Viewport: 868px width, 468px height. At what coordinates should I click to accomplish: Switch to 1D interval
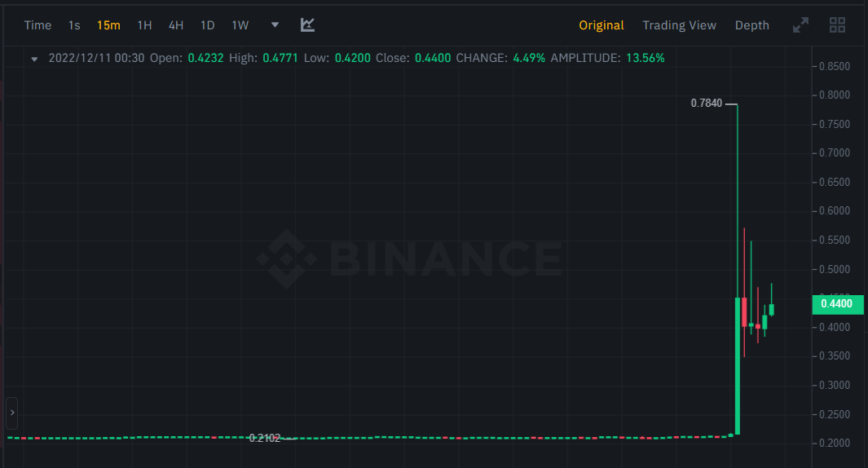click(208, 25)
